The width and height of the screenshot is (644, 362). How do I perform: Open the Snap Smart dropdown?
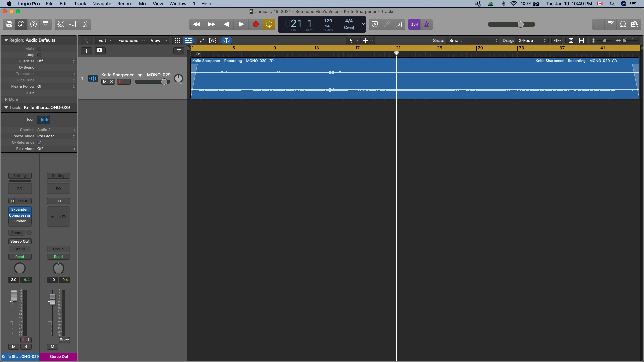[473, 41]
